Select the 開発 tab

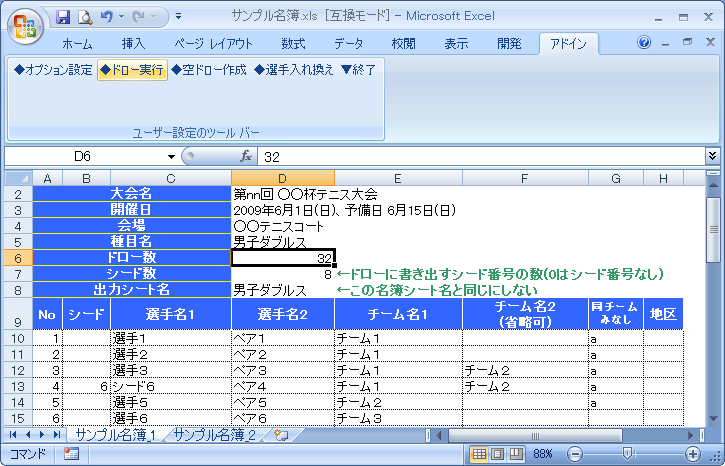[x=509, y=44]
